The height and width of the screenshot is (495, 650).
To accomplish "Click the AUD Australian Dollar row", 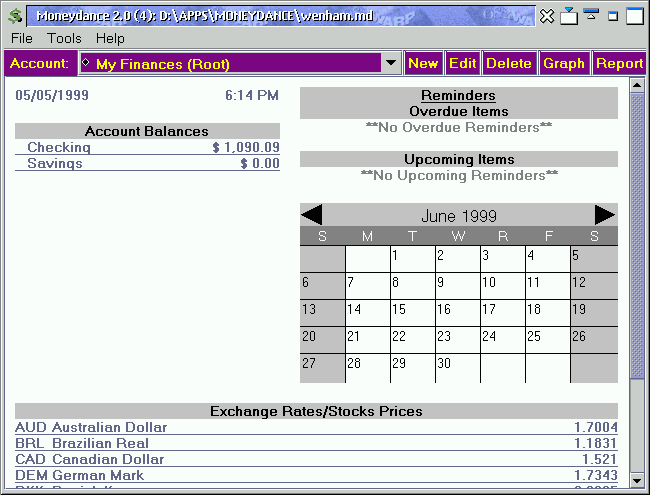I will (x=316, y=427).
